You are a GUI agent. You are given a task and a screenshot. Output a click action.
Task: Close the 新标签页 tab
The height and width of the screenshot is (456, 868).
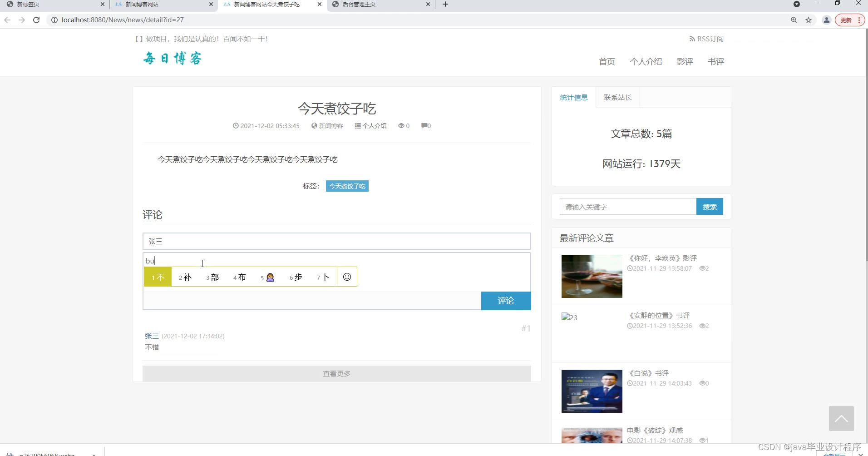[102, 4]
